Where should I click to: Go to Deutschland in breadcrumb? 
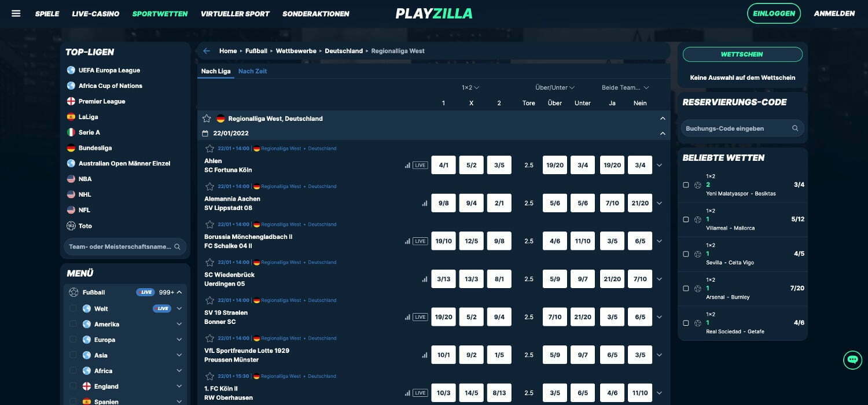click(x=344, y=51)
